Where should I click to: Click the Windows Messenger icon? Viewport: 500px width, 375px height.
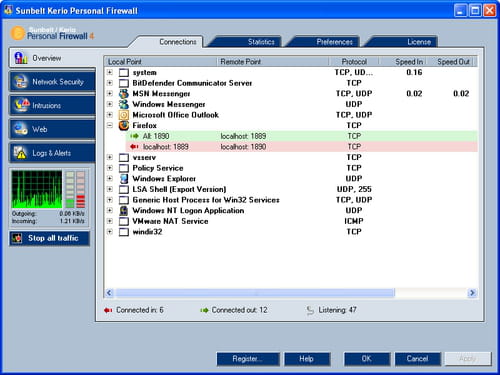[x=124, y=104]
